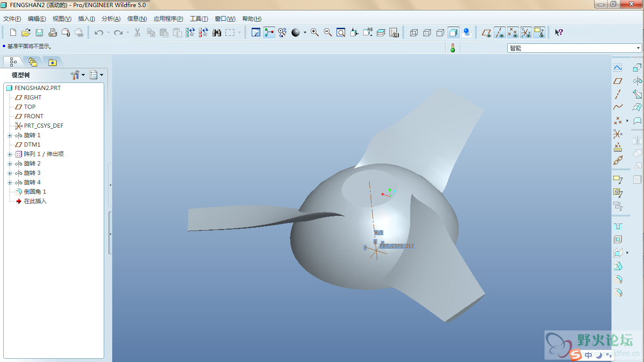Toggle orient mode button

282,33
